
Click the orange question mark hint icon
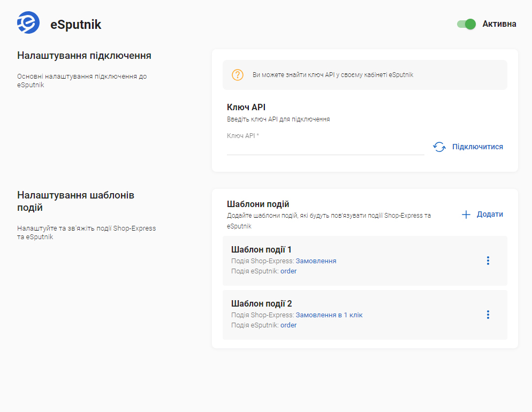tap(238, 74)
